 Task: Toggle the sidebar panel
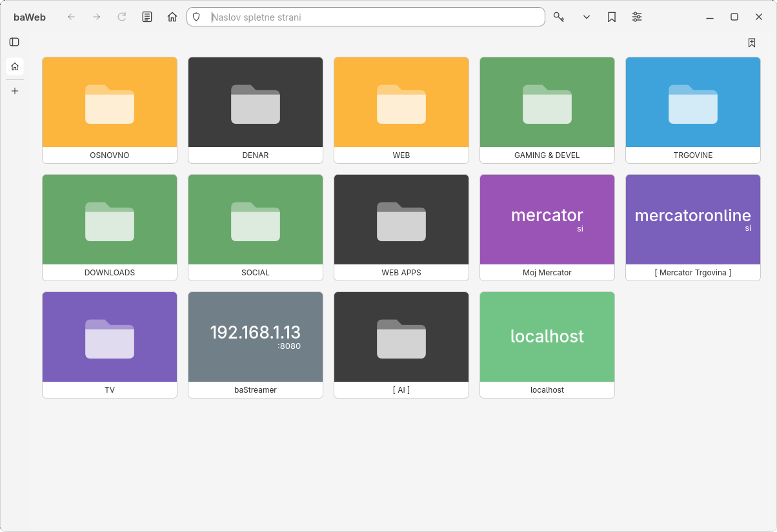(14, 42)
